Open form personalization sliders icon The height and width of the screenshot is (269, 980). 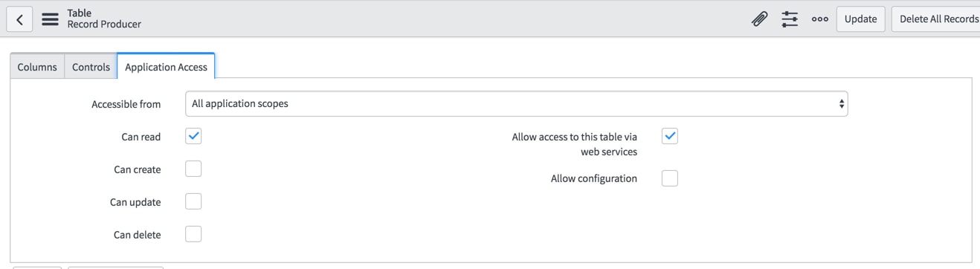(x=790, y=19)
